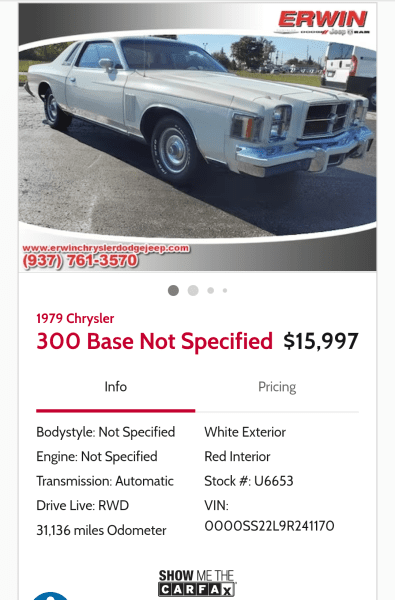Open the 300 Base Not Specified listing title
The image size is (395, 600).
click(154, 341)
